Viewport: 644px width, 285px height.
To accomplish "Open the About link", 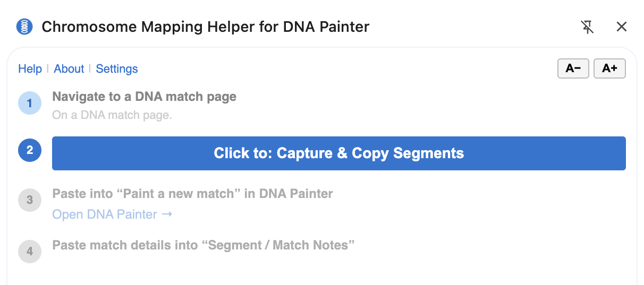I will pos(69,69).
